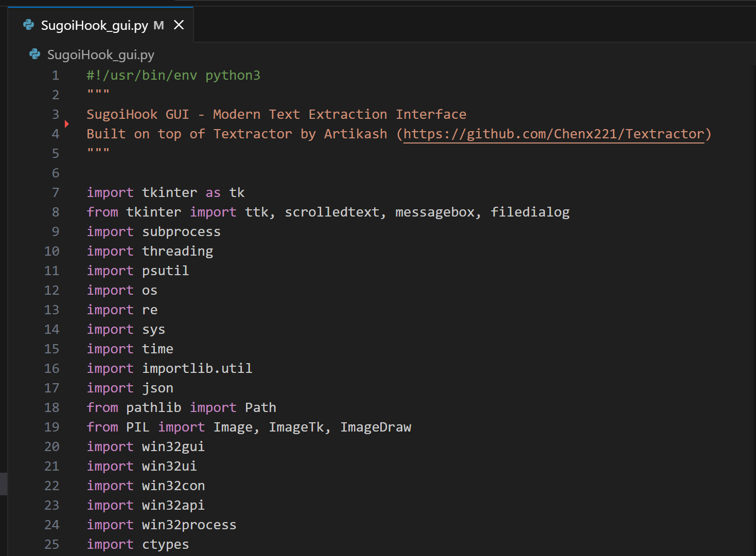Click 'filedialog' in the tkinter import line
Image resolution: width=756 pixels, height=556 pixels.
coord(530,212)
